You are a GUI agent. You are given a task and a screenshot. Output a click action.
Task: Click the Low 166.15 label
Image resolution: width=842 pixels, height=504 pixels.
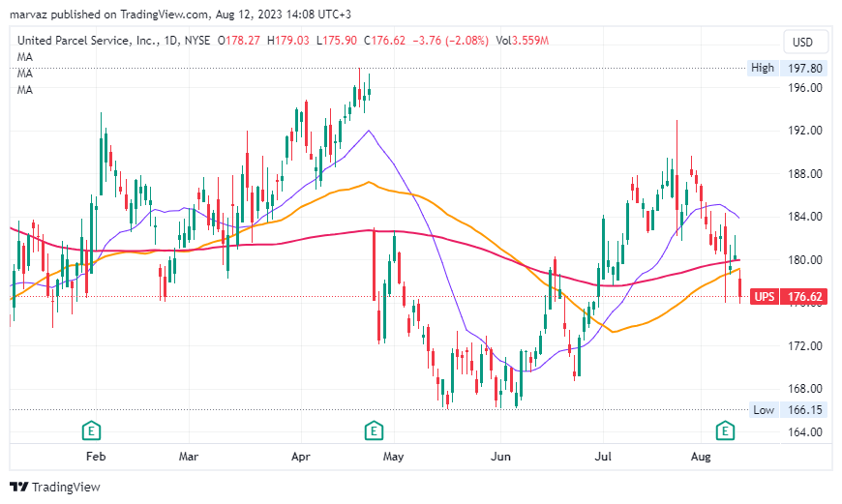pos(787,410)
